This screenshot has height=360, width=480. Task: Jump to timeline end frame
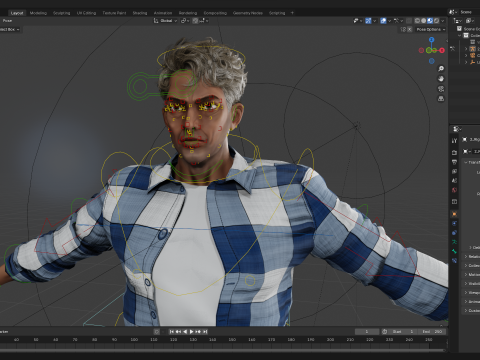pos(205,332)
